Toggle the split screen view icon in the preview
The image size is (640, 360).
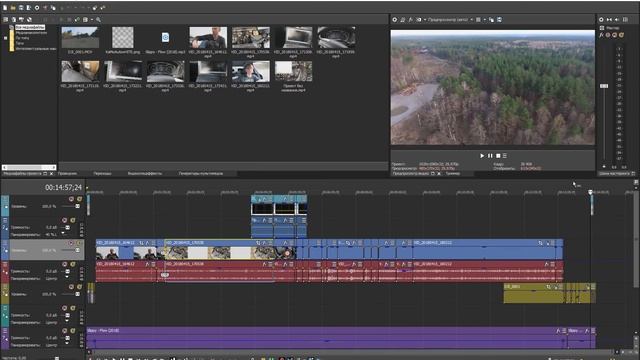[x=418, y=20]
